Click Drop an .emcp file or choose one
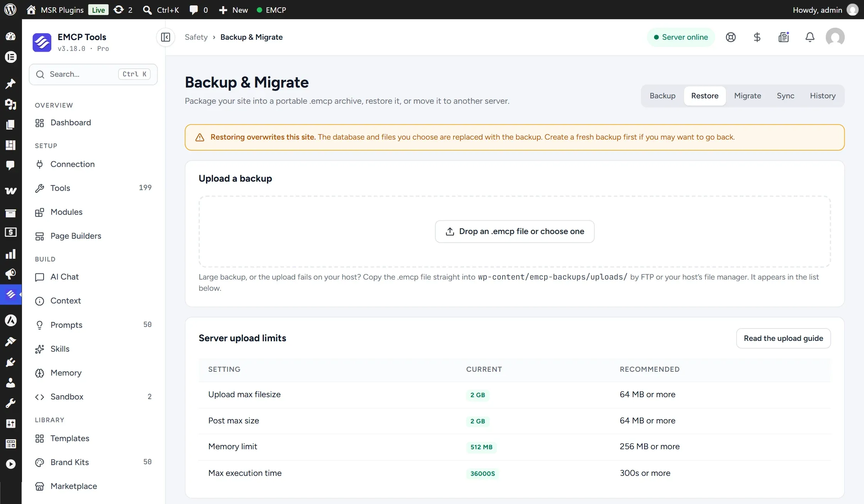The image size is (864, 504). point(515,231)
